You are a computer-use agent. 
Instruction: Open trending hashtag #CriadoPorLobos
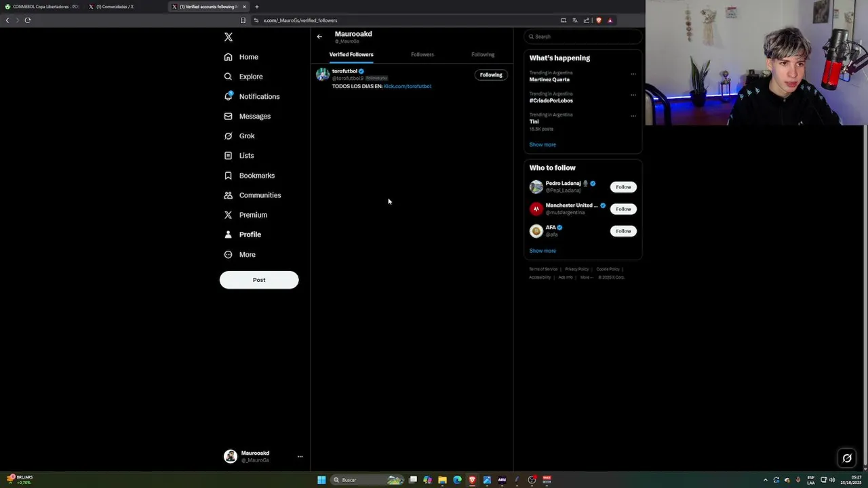(x=551, y=100)
